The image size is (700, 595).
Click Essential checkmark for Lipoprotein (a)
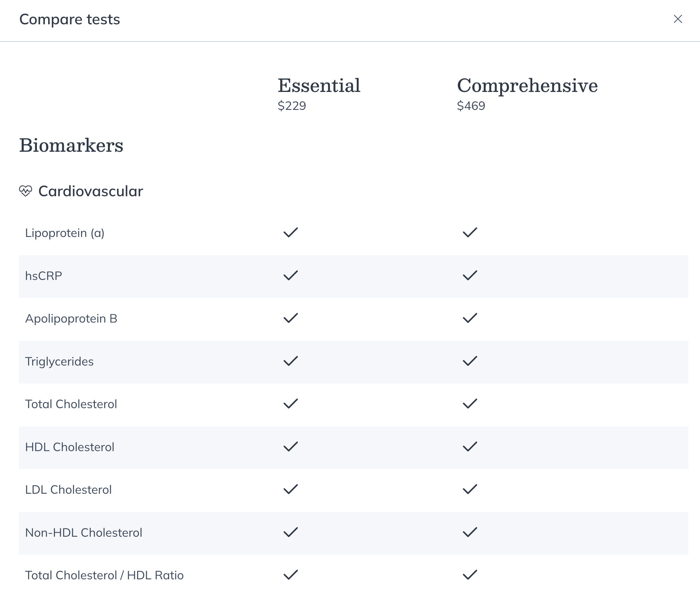click(291, 232)
